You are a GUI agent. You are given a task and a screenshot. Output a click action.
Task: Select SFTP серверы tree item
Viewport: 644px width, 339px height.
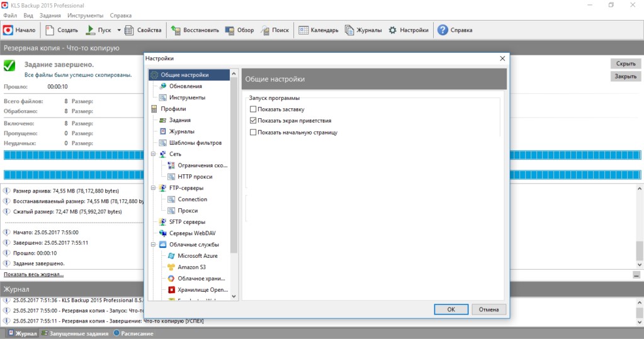pos(187,221)
